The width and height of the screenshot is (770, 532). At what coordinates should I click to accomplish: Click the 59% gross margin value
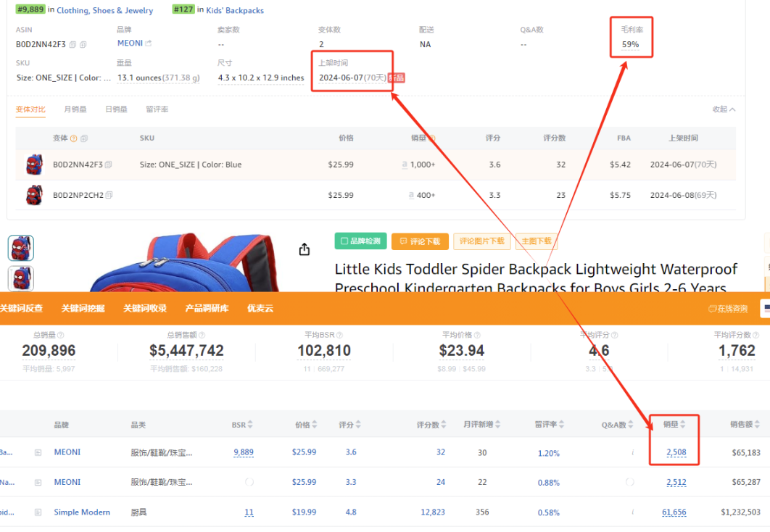(x=631, y=44)
